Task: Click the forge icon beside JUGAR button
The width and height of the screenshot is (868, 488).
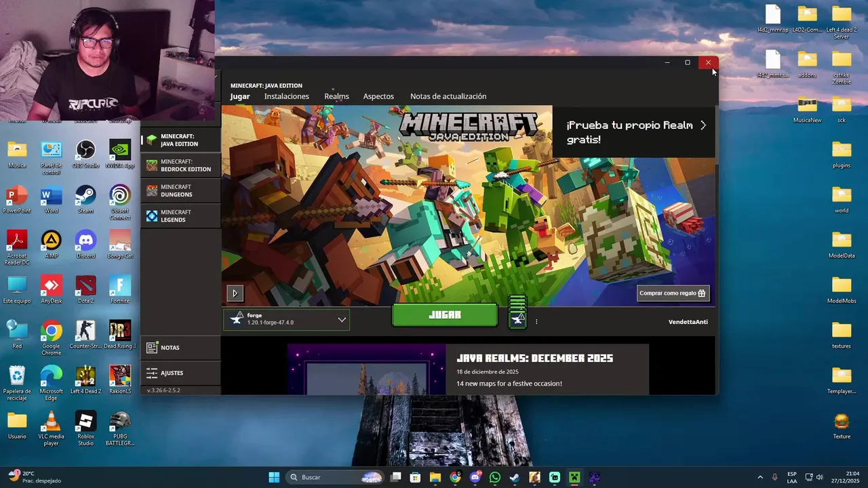Action: click(x=517, y=319)
